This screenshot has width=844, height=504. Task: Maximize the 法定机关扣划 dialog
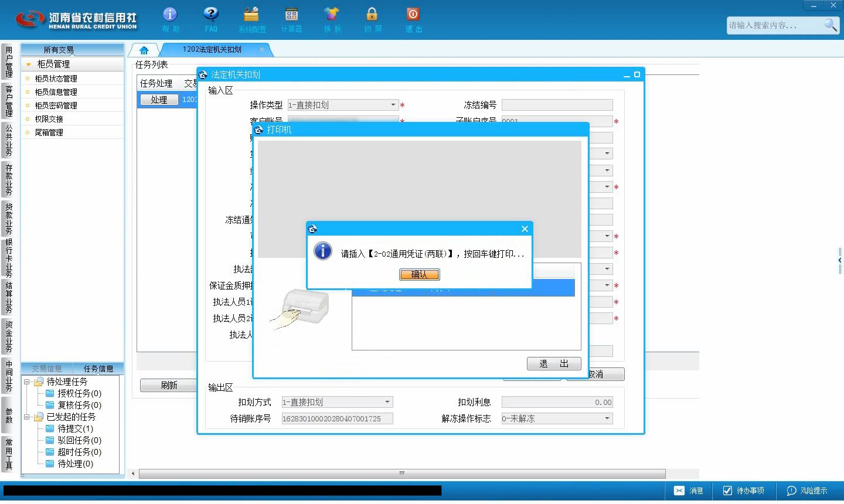tap(637, 74)
